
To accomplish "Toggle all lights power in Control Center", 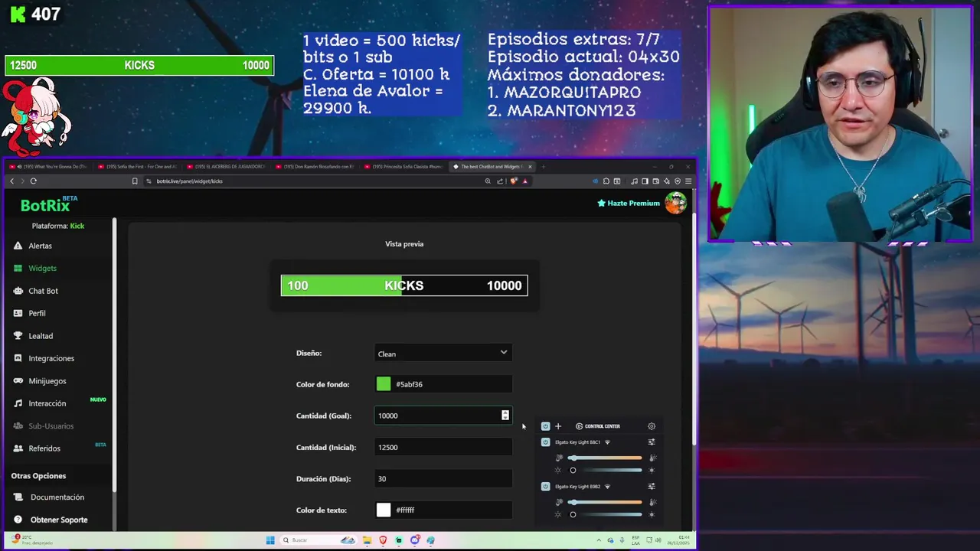I will pos(545,426).
